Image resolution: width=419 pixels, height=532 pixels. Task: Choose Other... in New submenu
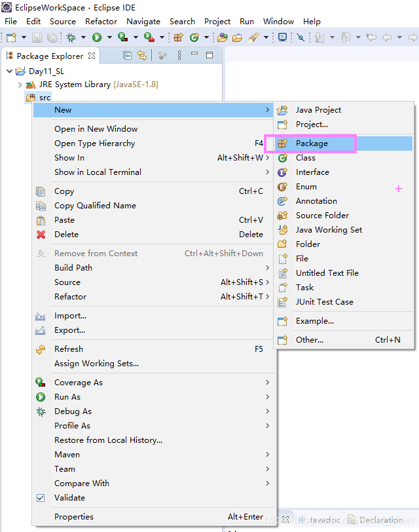(x=344, y=339)
